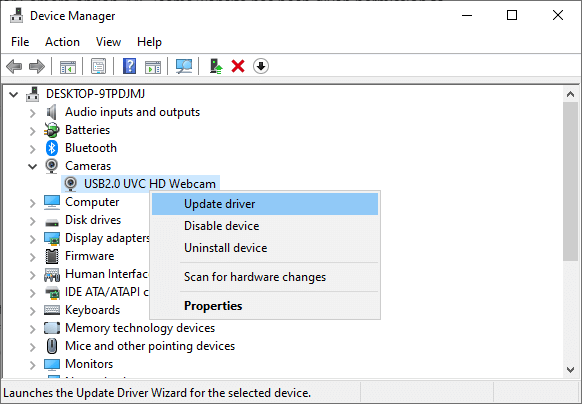The image size is (582, 404).
Task: Click the Update device driver toolbar icon
Action: 216,66
